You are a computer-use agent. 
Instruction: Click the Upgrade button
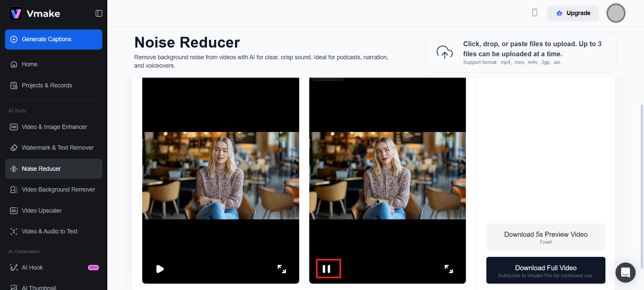573,13
